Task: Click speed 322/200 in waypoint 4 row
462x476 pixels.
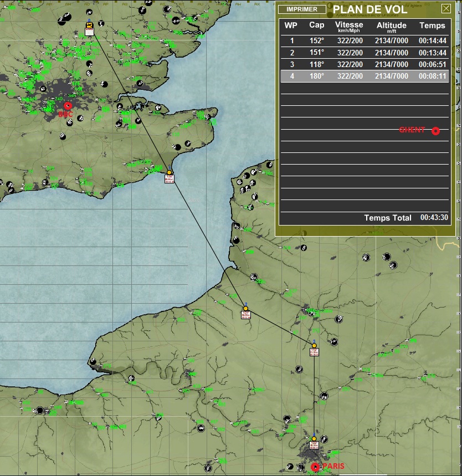Action: pos(350,76)
